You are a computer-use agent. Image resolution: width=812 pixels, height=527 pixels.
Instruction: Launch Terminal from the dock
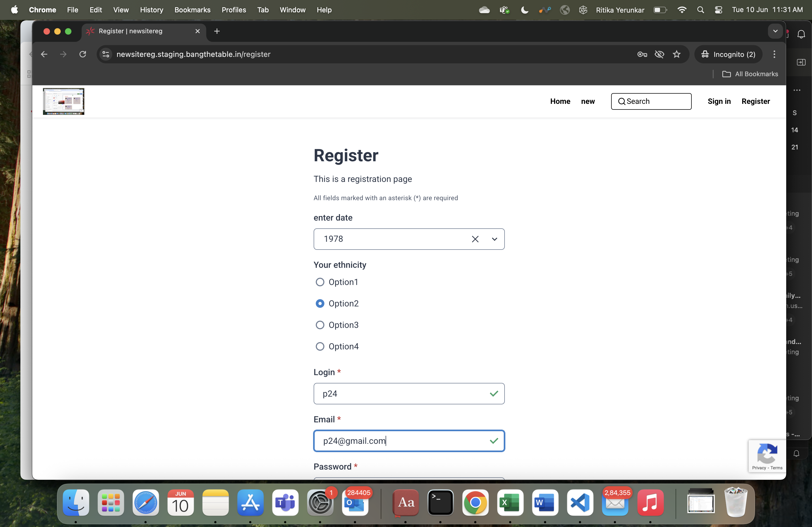[x=440, y=502]
